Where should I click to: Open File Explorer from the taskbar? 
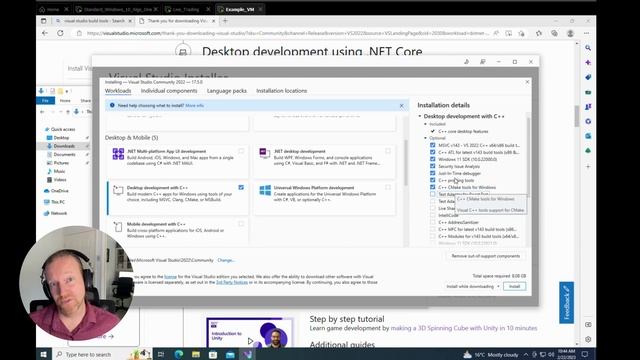(x=196, y=354)
